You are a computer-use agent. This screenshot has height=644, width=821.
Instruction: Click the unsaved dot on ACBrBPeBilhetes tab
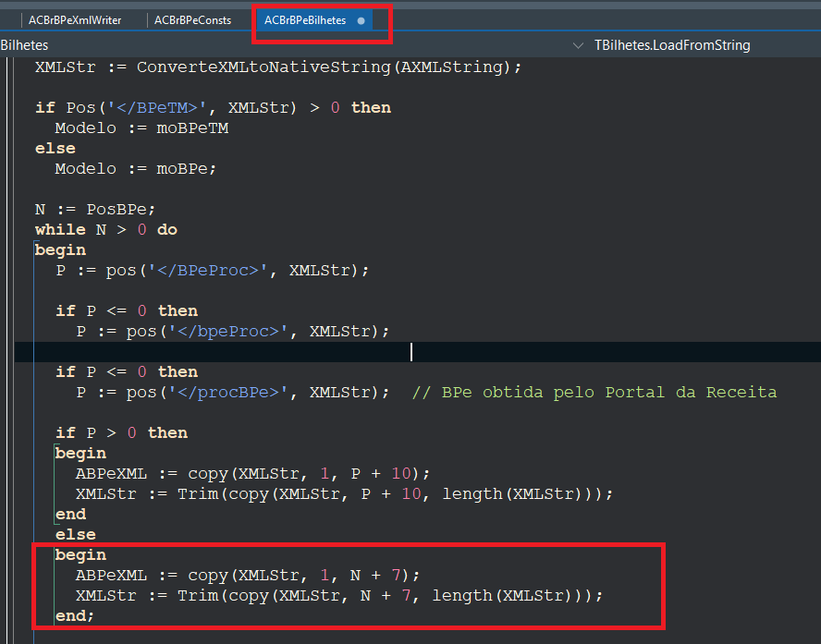point(361,21)
